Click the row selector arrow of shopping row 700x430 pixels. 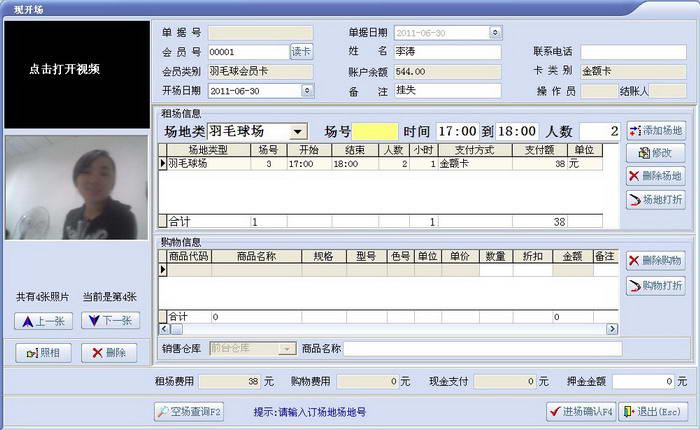(163, 270)
